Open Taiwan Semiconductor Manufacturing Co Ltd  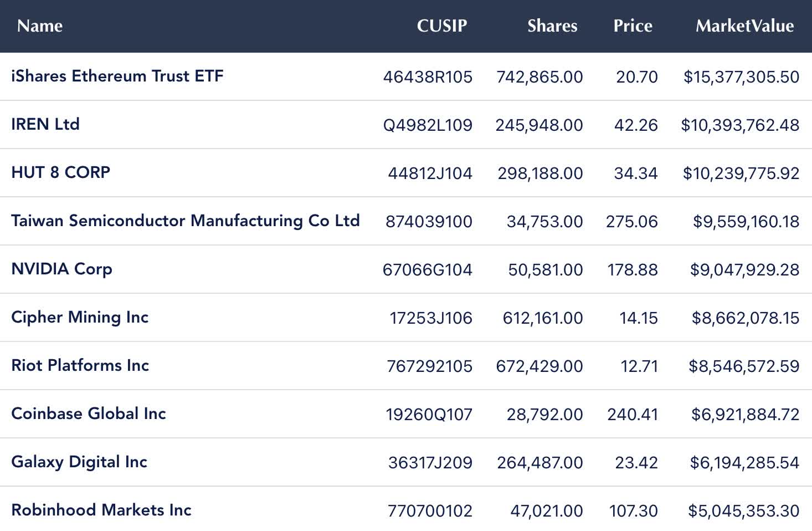click(x=186, y=221)
